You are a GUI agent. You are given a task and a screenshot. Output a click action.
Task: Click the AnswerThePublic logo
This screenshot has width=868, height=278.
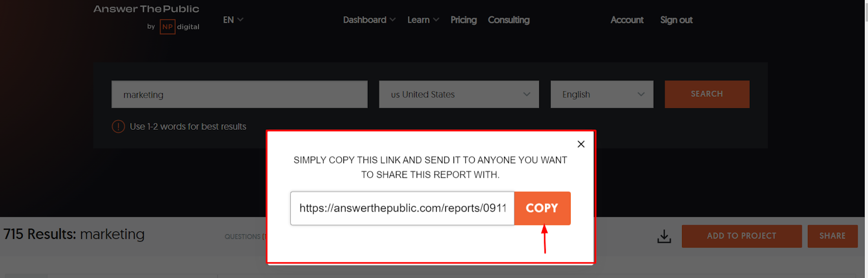146,9
